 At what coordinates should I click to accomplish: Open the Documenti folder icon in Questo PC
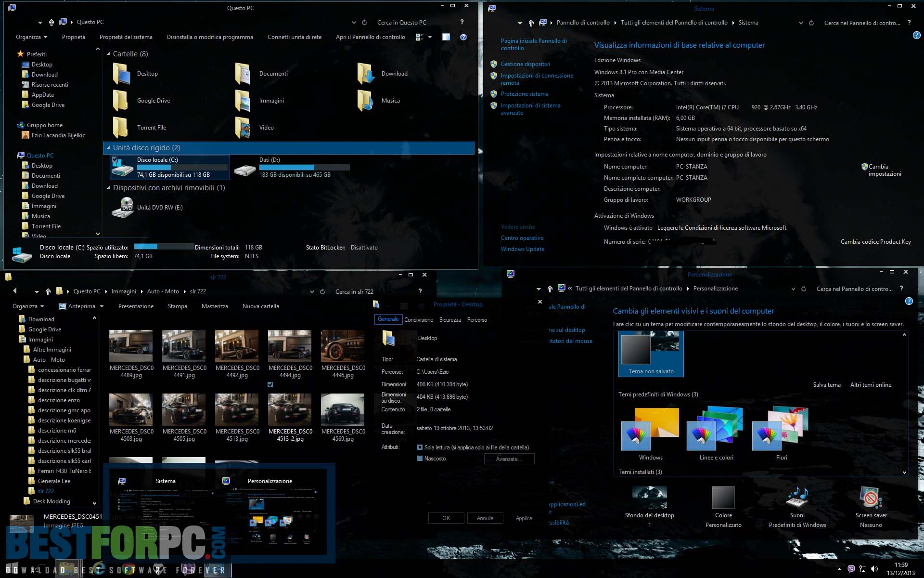[243, 74]
